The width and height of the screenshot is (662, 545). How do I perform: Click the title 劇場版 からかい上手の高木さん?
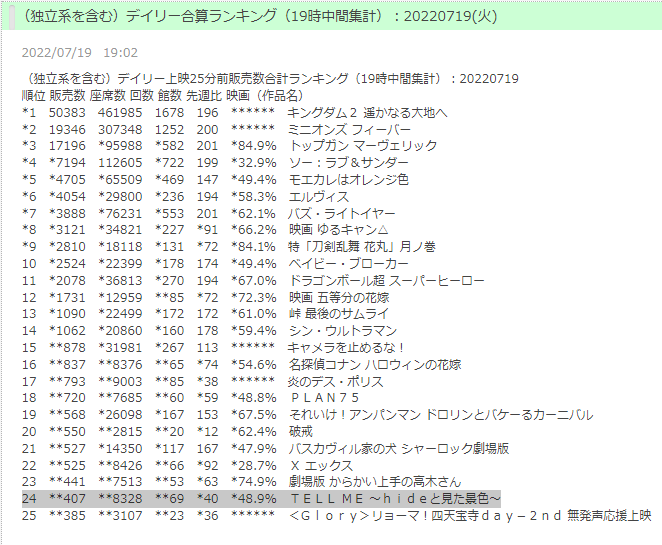point(374,482)
